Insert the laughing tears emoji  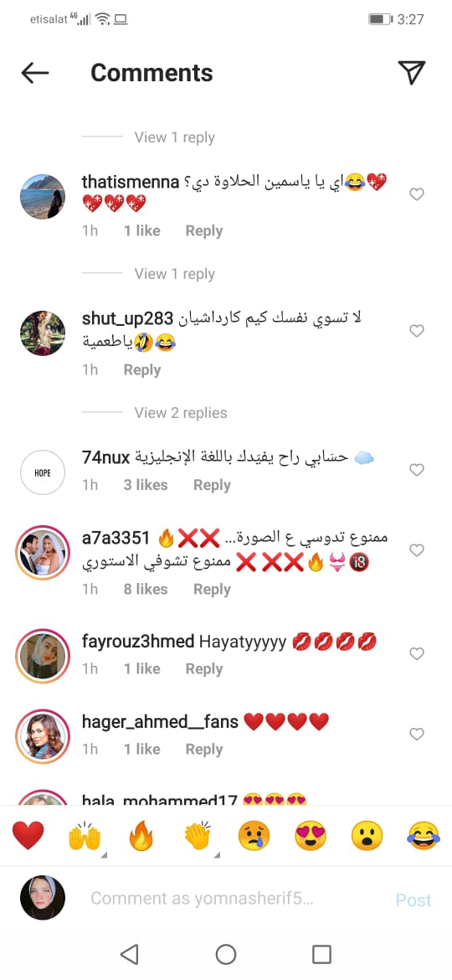coord(424,836)
